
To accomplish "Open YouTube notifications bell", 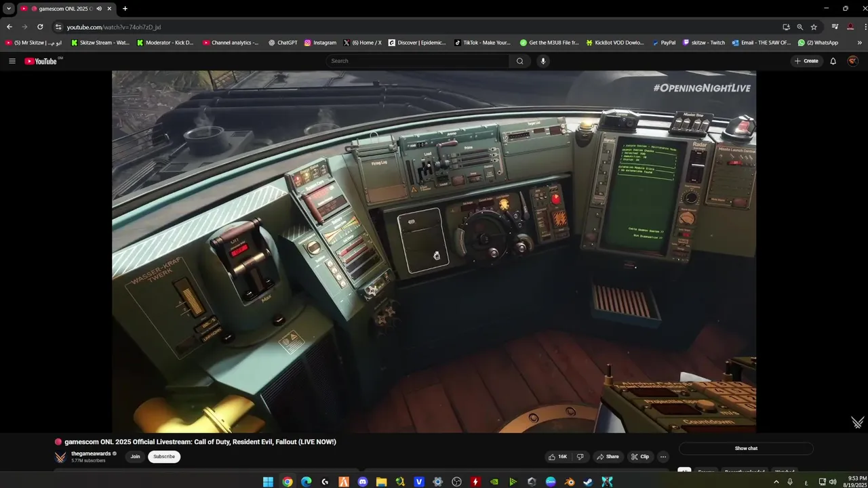I will click(833, 61).
